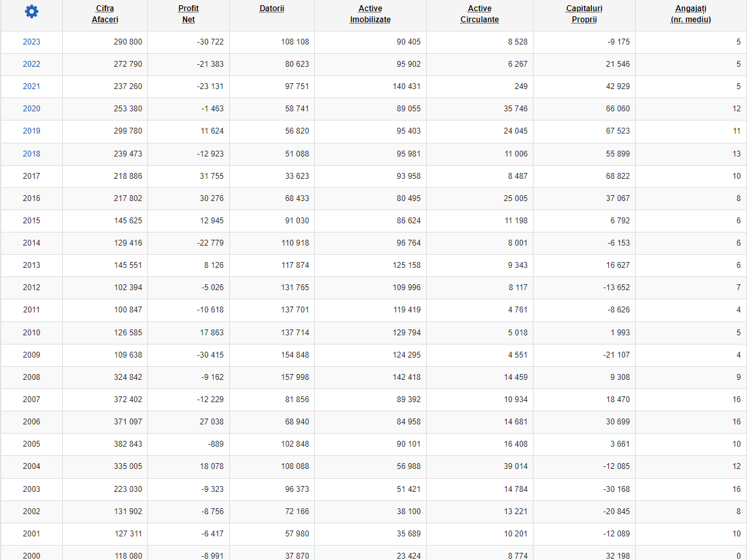Select the 2008 debts value 157 998
This screenshot has width=747, height=560.
point(295,377)
